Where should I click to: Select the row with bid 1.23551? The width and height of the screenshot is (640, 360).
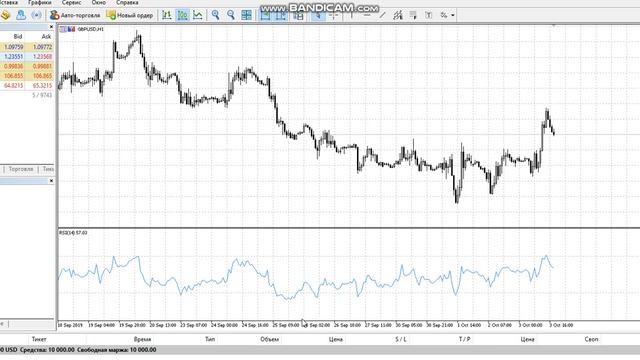pos(27,57)
